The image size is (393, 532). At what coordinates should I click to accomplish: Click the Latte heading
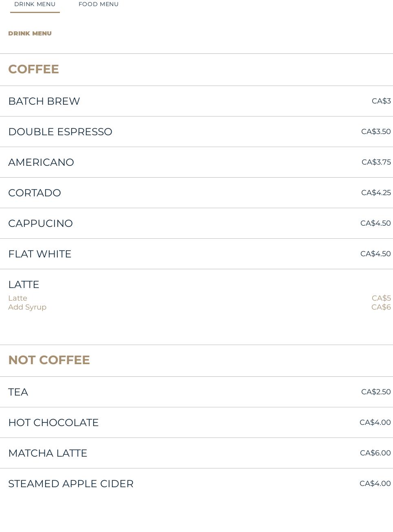pos(24,284)
